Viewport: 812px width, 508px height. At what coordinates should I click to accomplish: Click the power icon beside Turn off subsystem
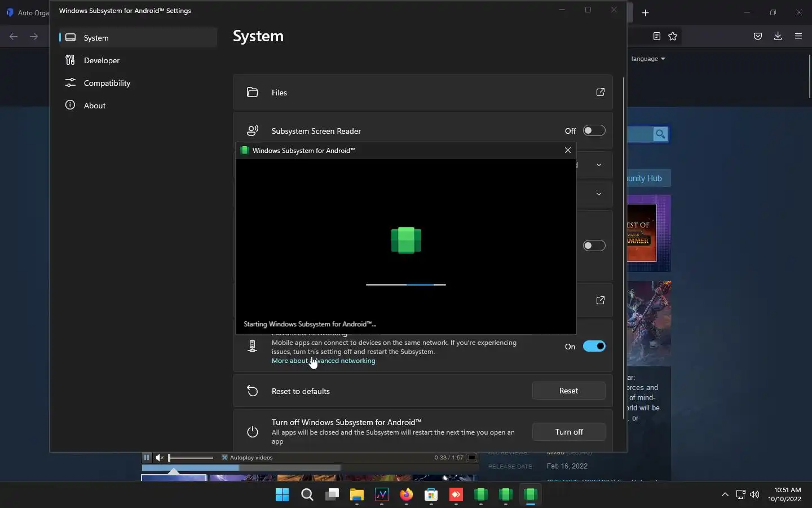tap(253, 432)
